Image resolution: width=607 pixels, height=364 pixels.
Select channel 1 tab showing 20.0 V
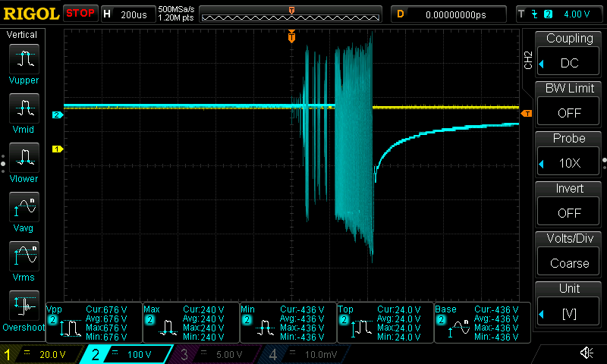[x=41, y=354]
